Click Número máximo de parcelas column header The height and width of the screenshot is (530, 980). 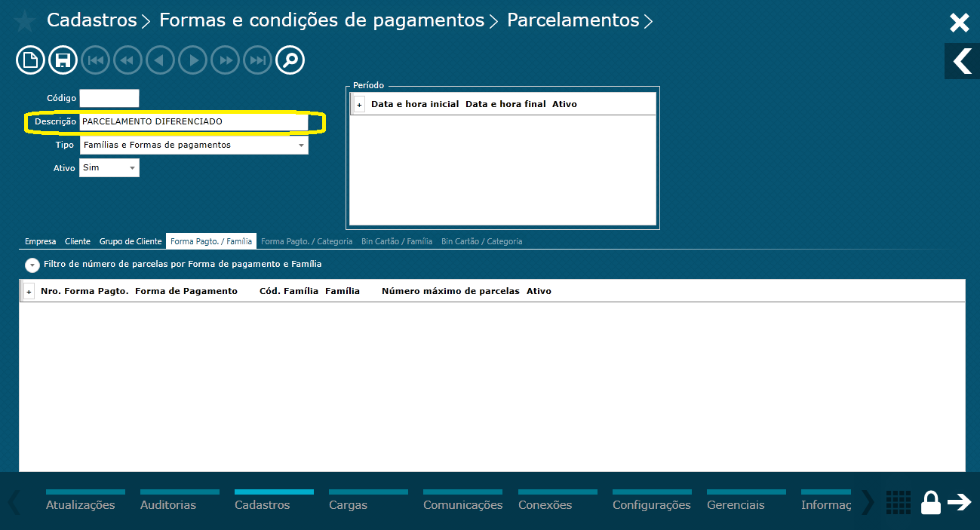pos(450,291)
